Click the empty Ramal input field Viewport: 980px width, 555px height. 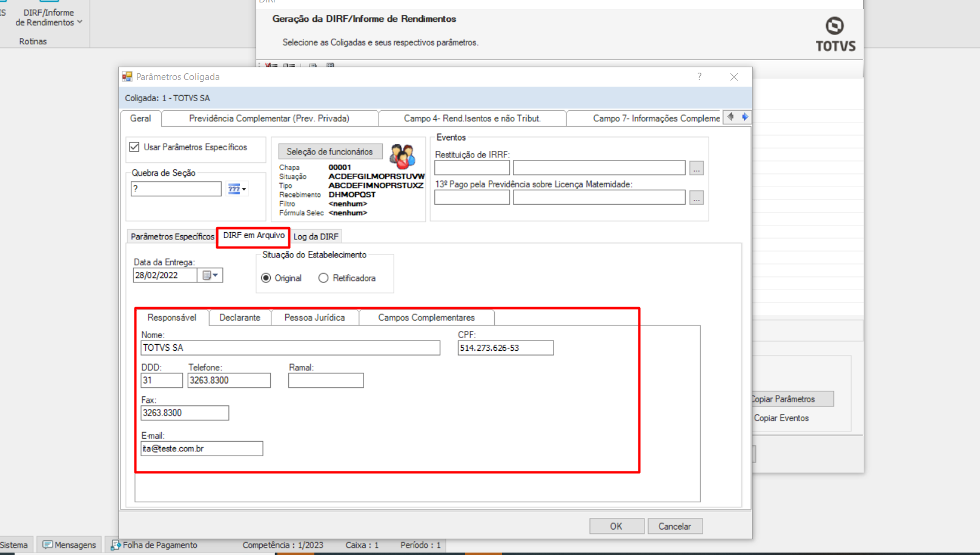pos(326,381)
